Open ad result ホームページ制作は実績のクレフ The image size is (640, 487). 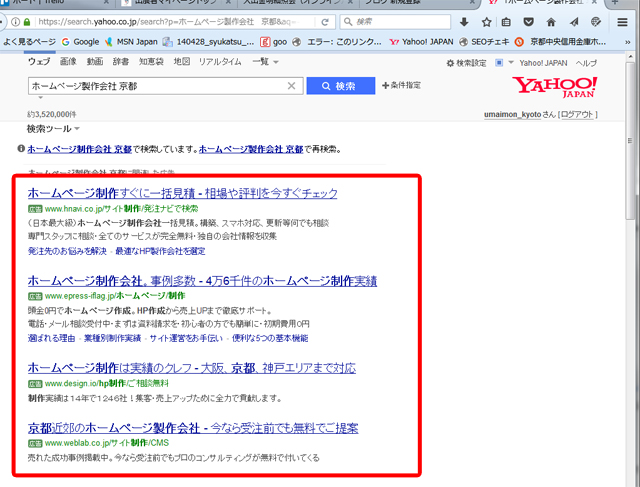pos(192,368)
